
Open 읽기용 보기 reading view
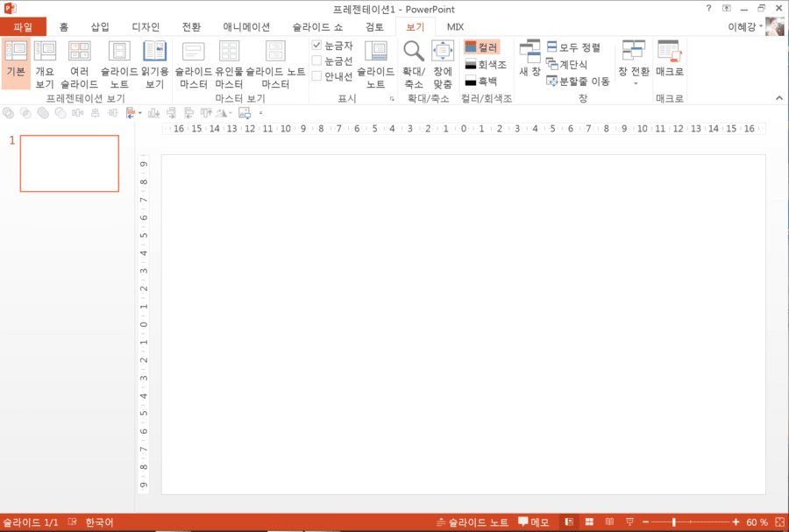tap(154, 65)
